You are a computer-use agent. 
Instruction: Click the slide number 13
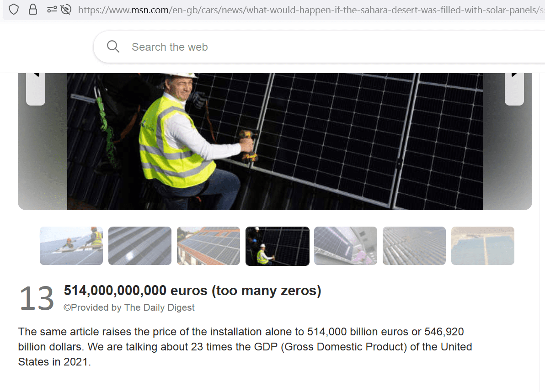click(37, 299)
